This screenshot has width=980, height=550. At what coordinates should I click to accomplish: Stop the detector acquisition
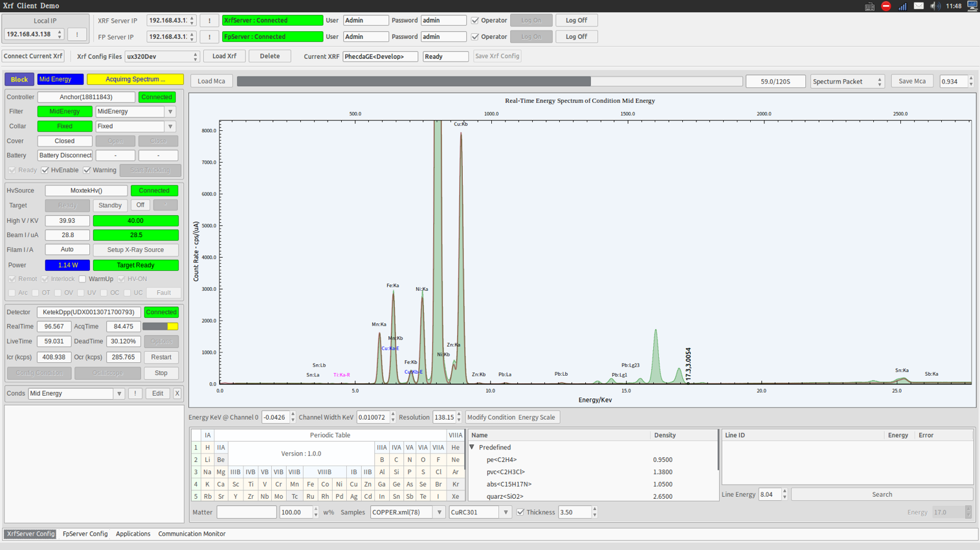pyautogui.click(x=161, y=373)
